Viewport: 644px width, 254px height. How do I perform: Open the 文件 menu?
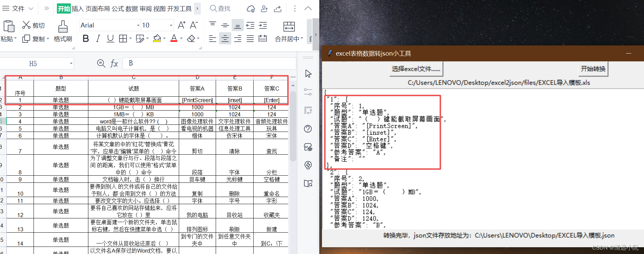pyautogui.click(x=18, y=8)
